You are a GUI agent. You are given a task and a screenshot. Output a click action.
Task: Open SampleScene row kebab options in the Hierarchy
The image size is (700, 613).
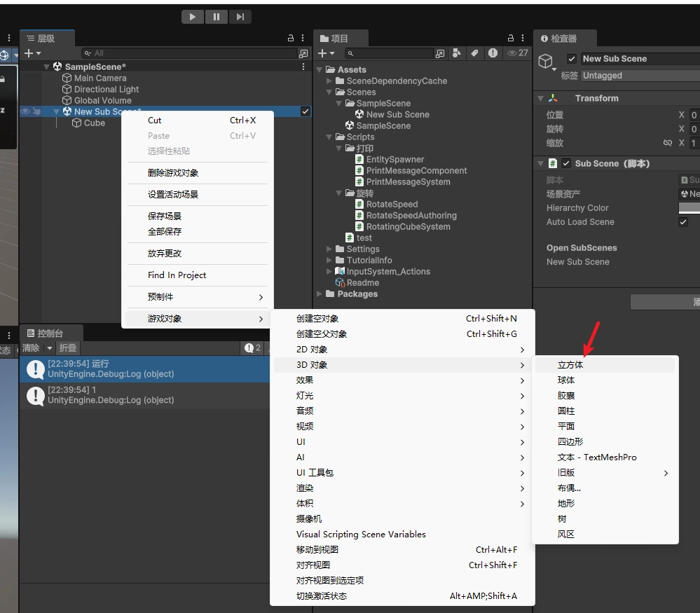pyautogui.click(x=303, y=67)
